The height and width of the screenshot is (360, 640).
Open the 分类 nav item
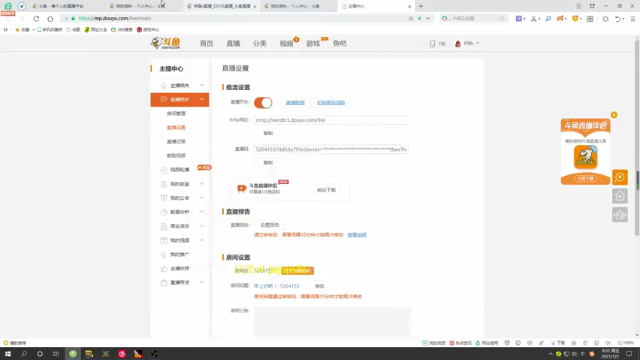[x=260, y=43]
